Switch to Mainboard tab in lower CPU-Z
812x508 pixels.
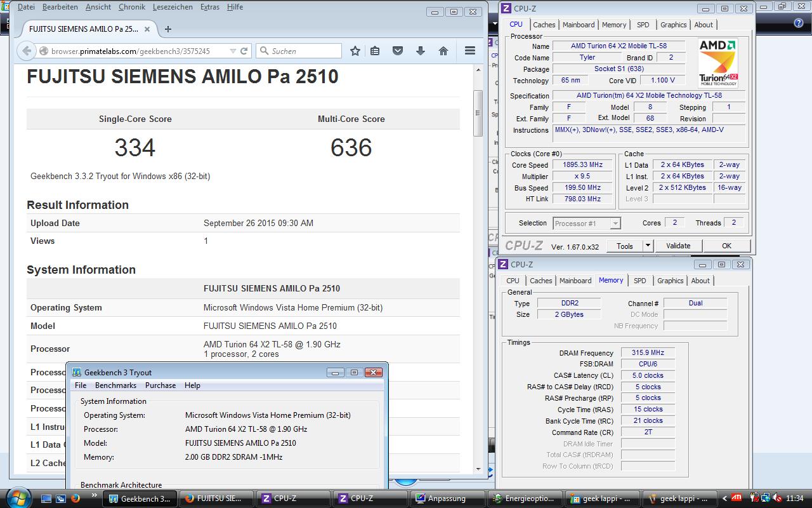tap(575, 281)
